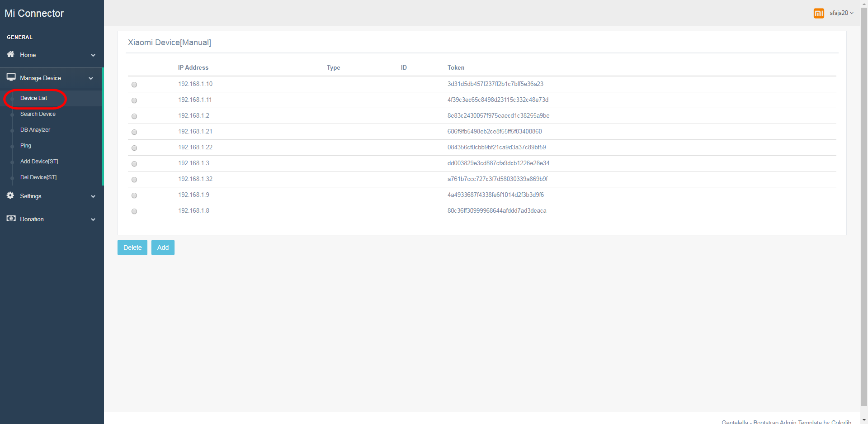
Task: Click IP address 192.168.1.10
Action: point(195,84)
